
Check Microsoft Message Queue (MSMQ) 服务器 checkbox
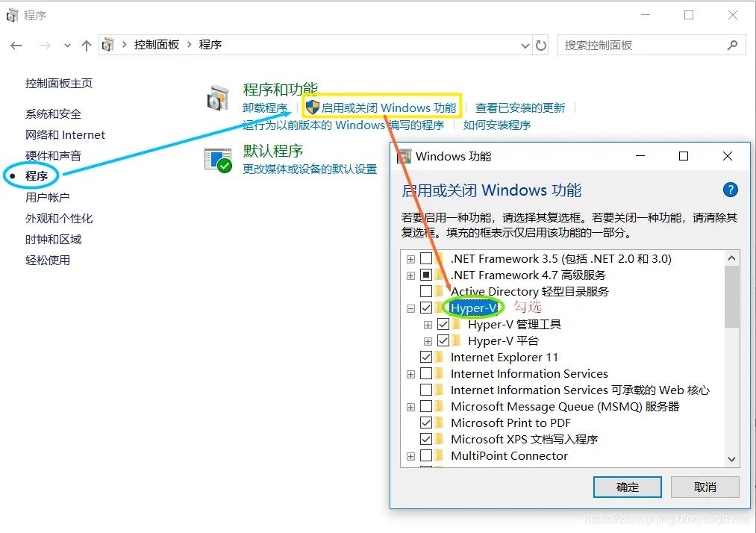(x=426, y=406)
